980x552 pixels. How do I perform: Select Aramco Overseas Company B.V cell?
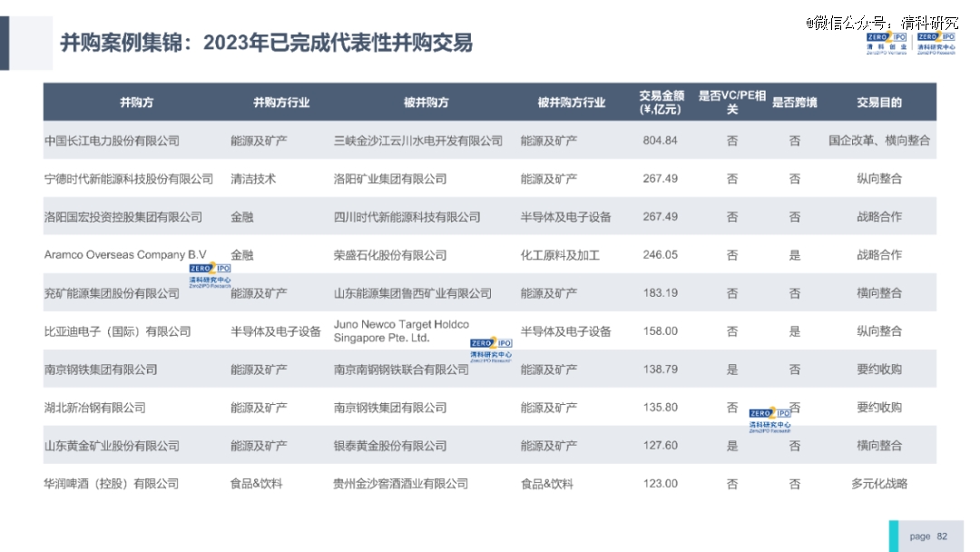(x=125, y=254)
